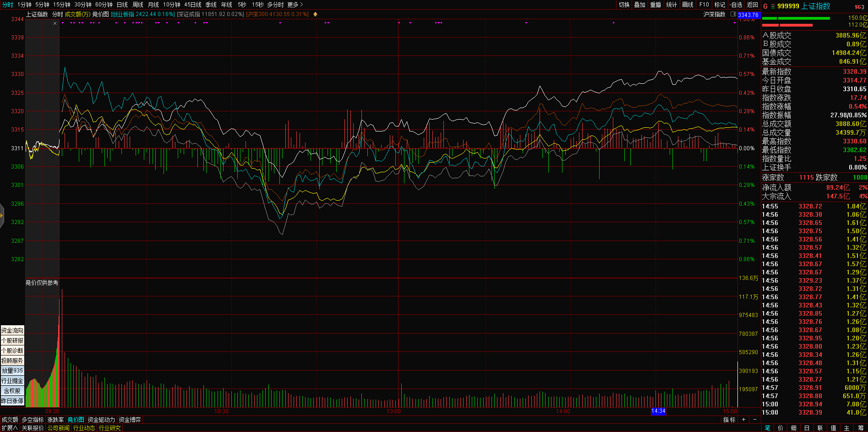
Task: Open the 公司新闻 news link
Action: (59, 428)
